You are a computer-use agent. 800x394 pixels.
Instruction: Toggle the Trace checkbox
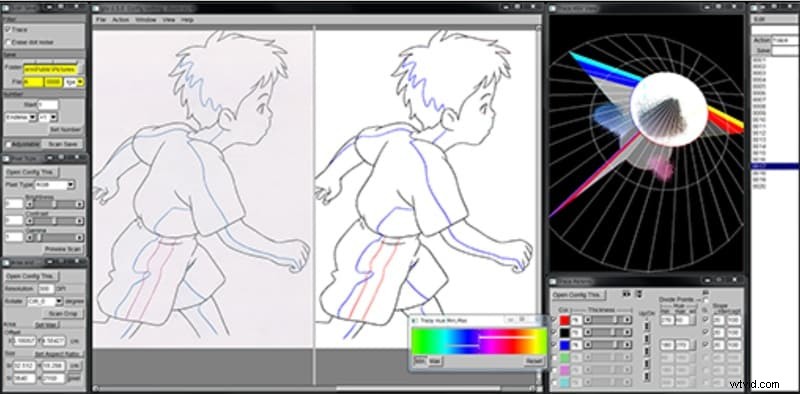tap(8, 30)
